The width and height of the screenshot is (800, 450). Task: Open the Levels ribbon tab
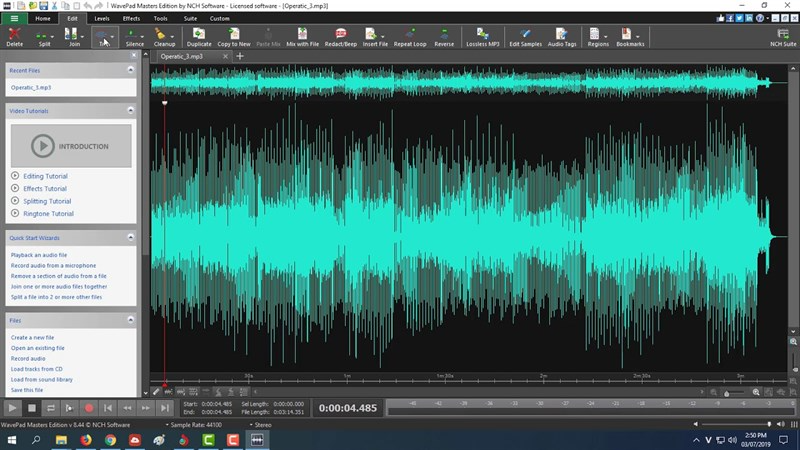point(102,18)
